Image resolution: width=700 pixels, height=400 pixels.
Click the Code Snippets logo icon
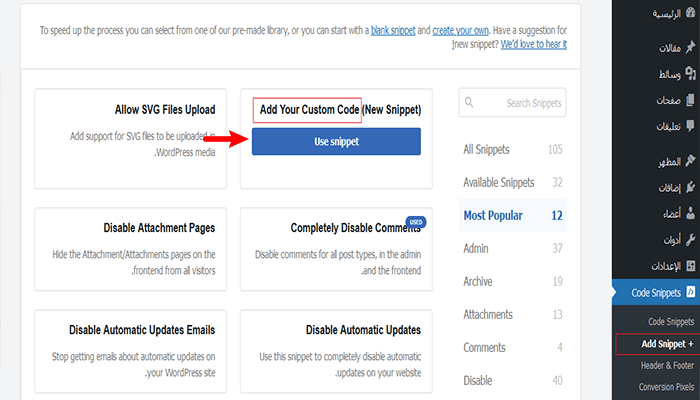[690, 292]
